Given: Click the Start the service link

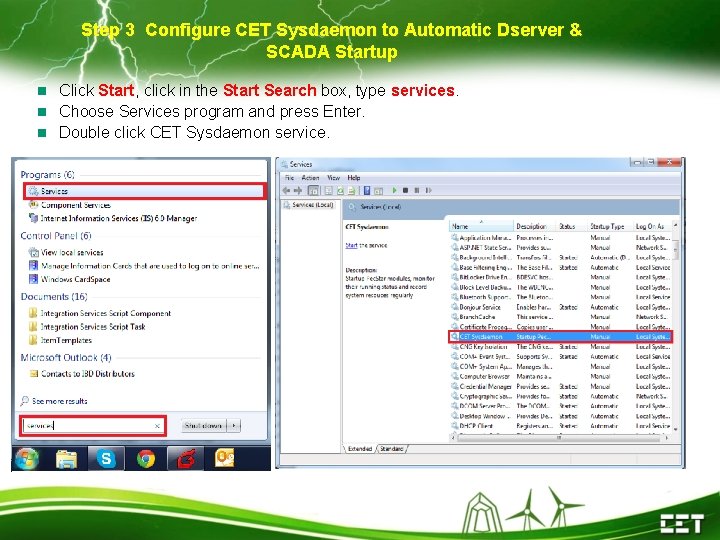Looking at the screenshot, I should tap(351, 245).
